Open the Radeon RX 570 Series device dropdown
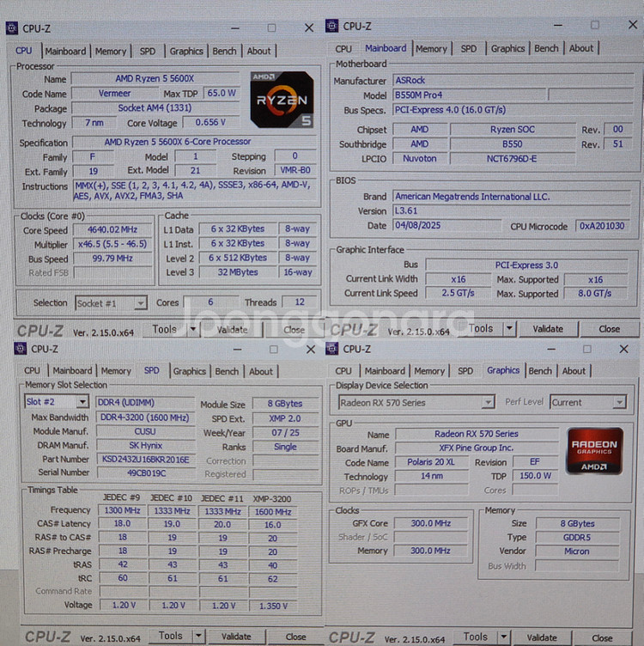Screen dimensions: 644x646 click(416, 403)
